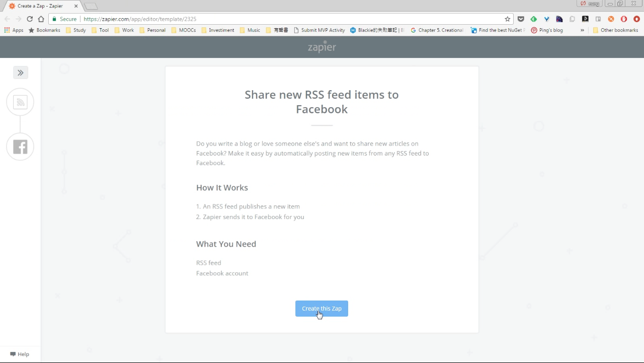Click the 'Facebook account' requirement text
This screenshot has width=644, height=363.
point(222,273)
